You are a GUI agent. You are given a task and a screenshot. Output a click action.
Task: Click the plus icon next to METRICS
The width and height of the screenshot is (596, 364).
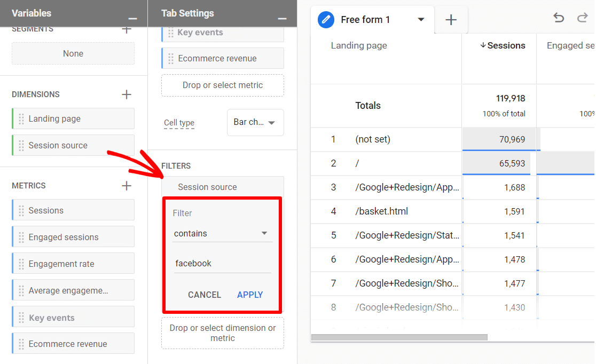click(x=127, y=186)
